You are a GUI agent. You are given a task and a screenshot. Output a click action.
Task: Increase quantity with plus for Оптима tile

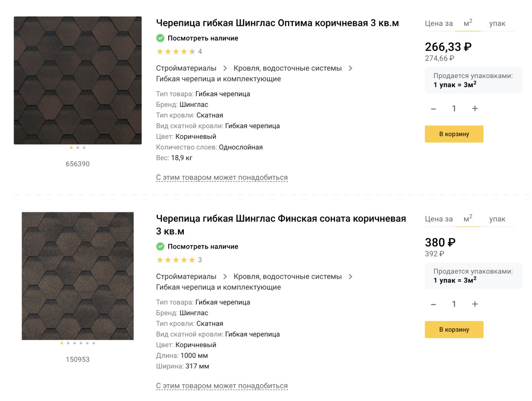tap(474, 108)
